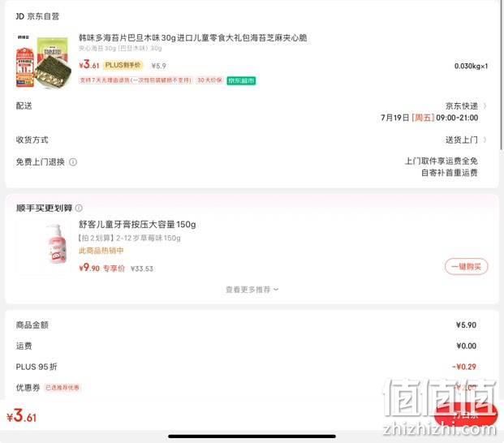
Task: Expand 查看更多推荐 recommendations
Action: click(x=252, y=290)
